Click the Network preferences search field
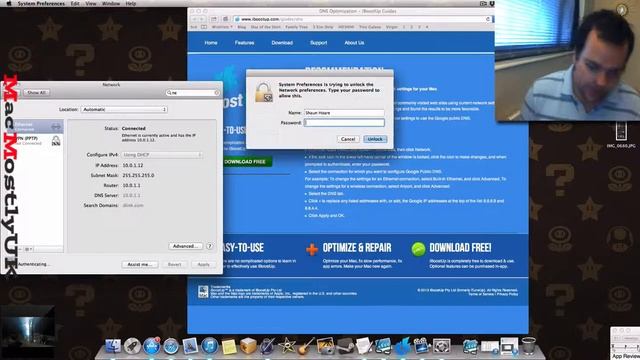The width and height of the screenshot is (640, 360). [193, 93]
